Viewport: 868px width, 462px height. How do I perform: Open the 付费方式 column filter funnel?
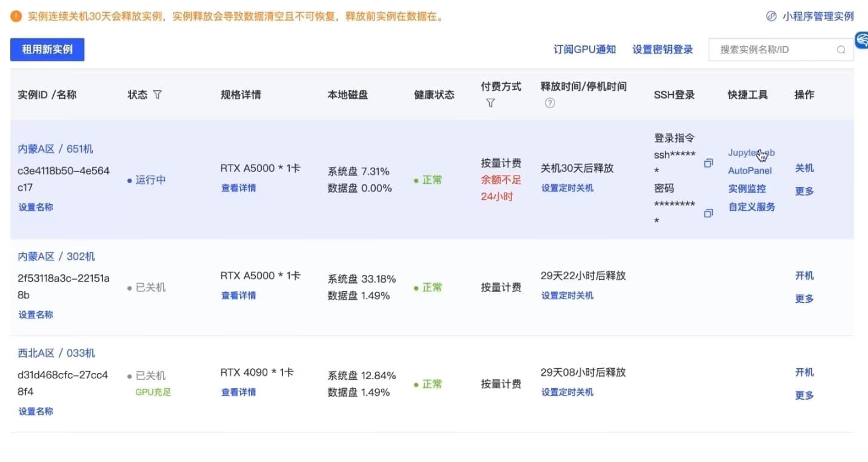point(490,103)
